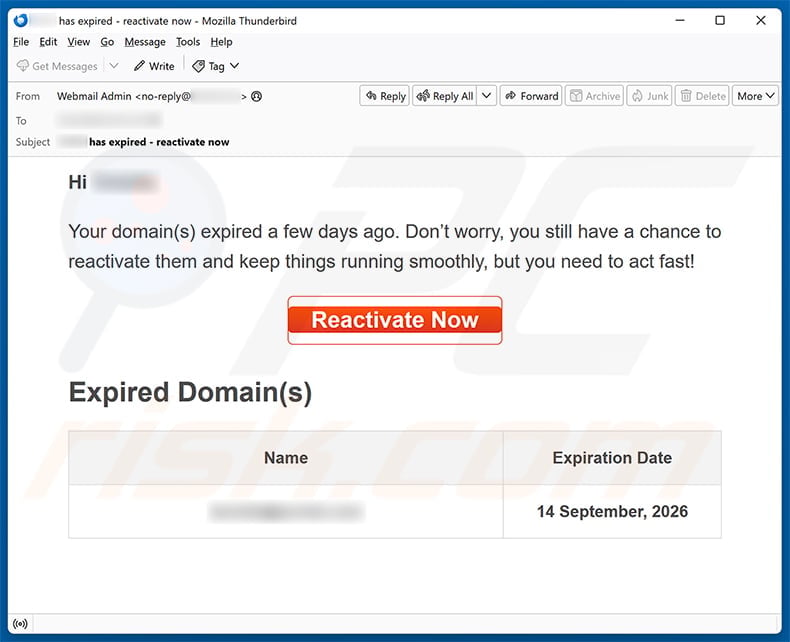Image resolution: width=790 pixels, height=642 pixels.
Task: Click the connection status icon in status bar
Action: click(20, 624)
